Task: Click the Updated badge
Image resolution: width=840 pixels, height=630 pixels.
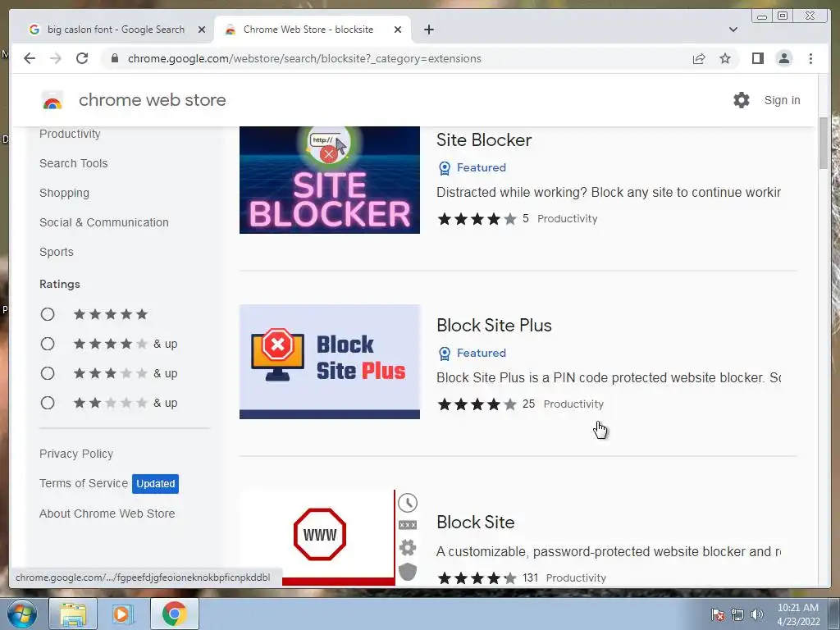Action: click(x=155, y=484)
